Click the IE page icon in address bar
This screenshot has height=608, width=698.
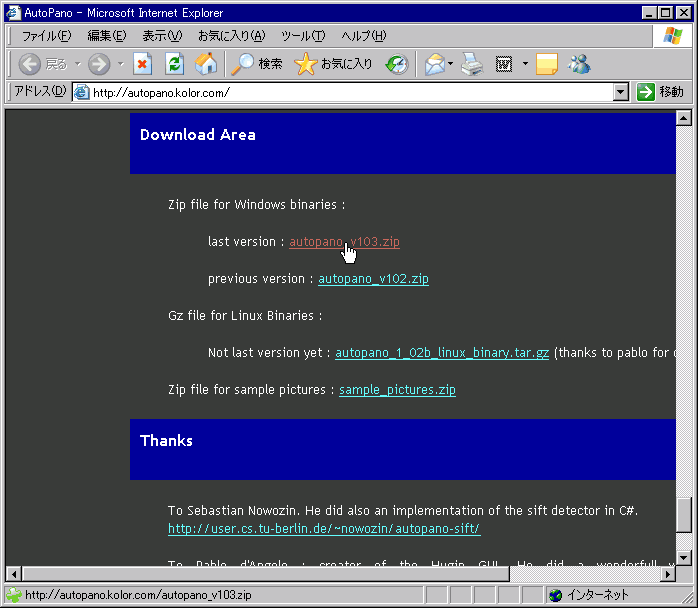point(81,93)
